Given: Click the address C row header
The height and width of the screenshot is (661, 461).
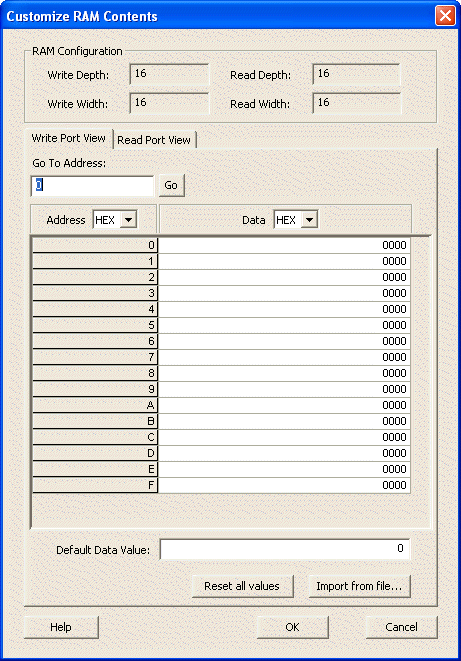Looking at the screenshot, I should pos(95,438).
